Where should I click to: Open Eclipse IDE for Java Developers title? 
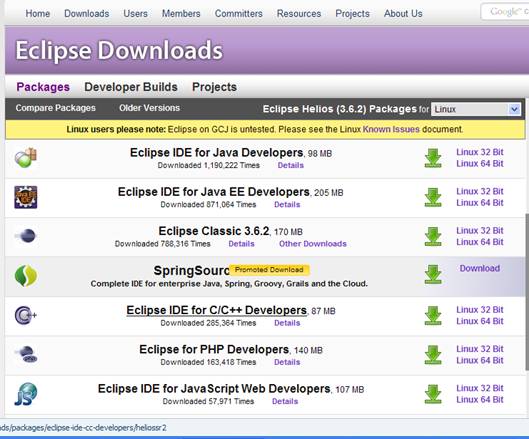216,153
